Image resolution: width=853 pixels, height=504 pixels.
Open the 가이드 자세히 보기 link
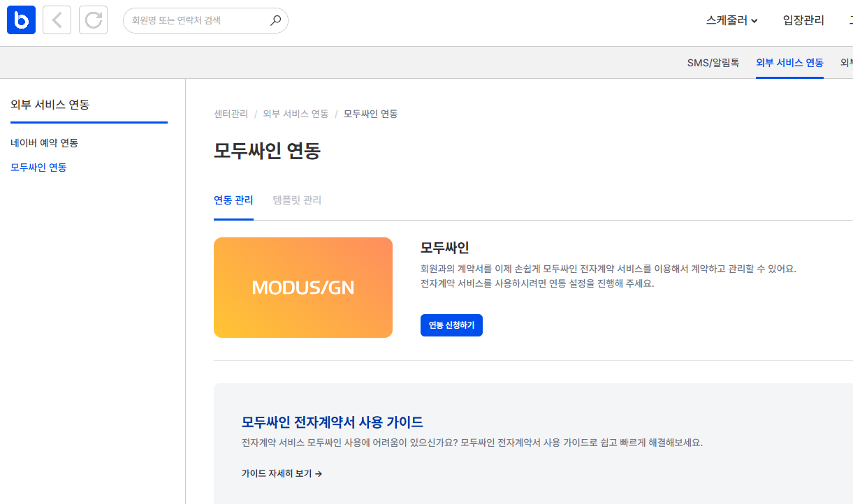pyautogui.click(x=282, y=473)
